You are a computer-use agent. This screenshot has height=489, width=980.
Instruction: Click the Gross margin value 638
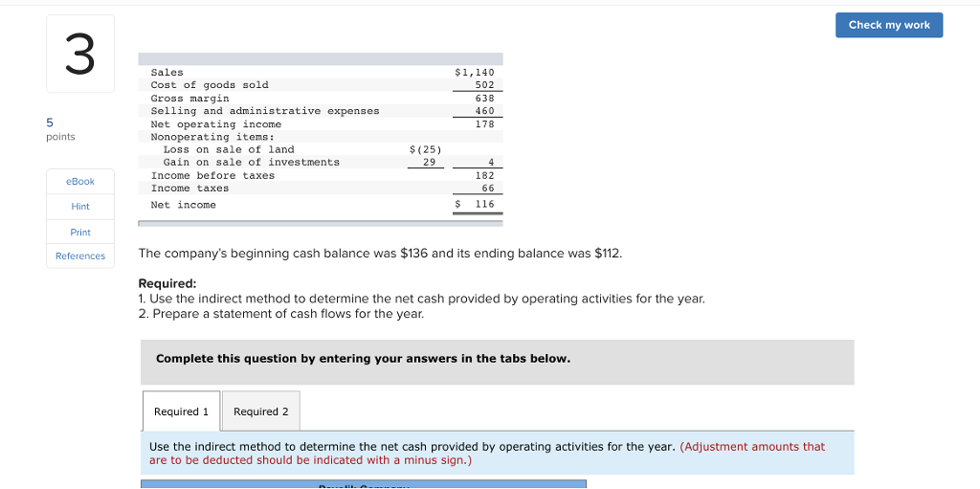pyautogui.click(x=484, y=99)
